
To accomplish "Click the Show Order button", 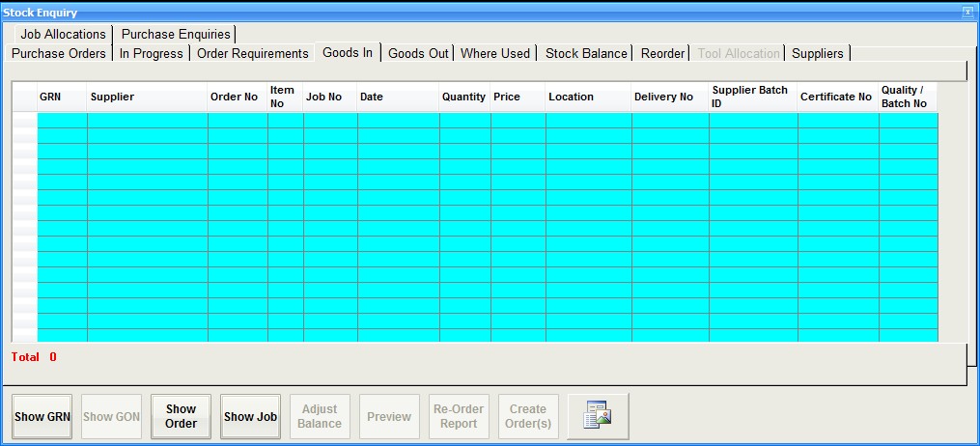I will pyautogui.click(x=181, y=417).
